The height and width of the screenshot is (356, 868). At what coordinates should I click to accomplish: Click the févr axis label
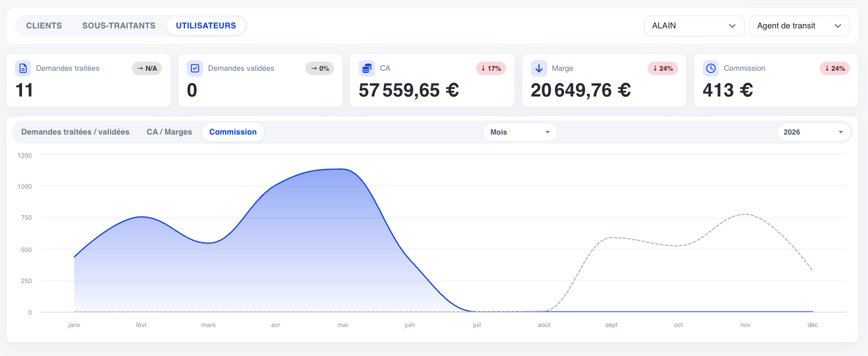click(142, 325)
